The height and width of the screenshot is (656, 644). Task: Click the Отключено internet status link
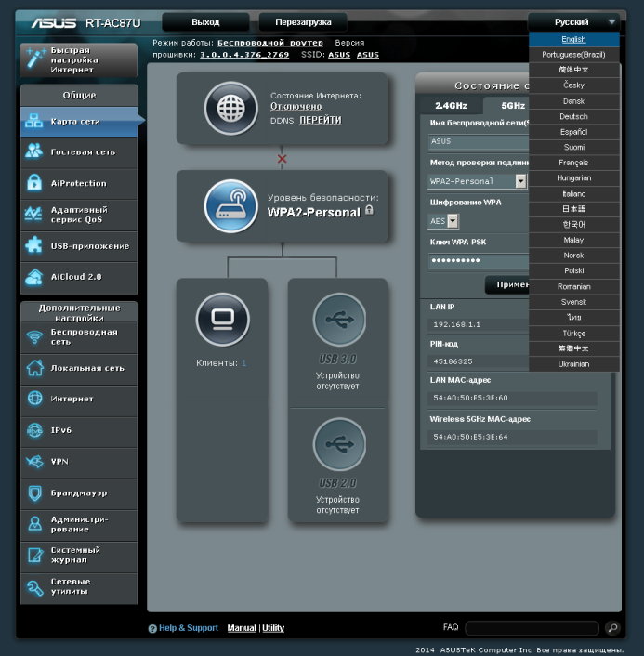pos(296,106)
